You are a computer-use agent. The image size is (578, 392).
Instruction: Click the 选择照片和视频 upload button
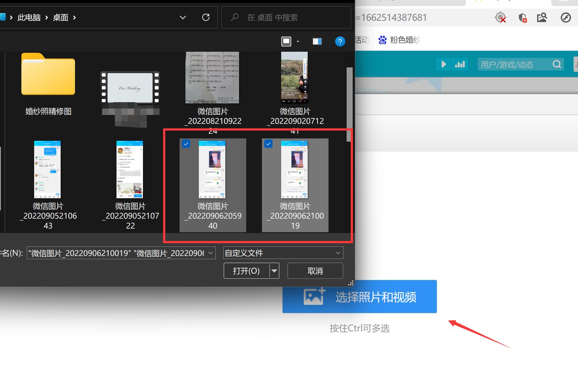(x=359, y=297)
